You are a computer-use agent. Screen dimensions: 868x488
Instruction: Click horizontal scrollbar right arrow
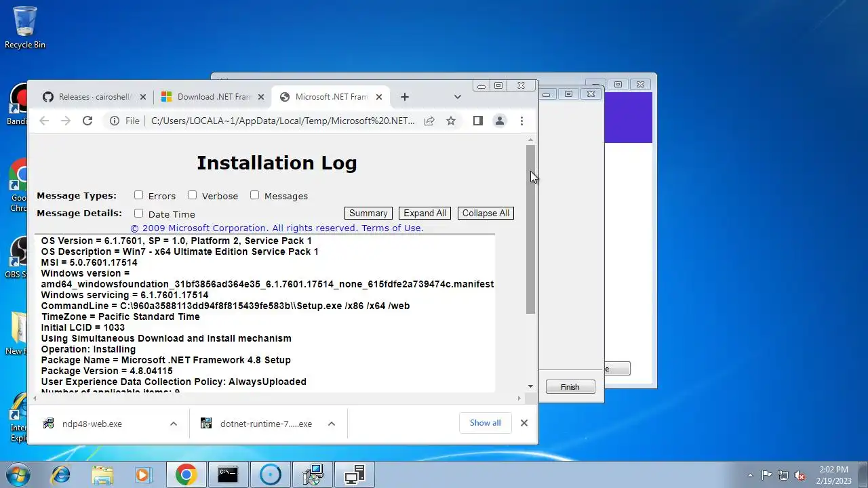click(519, 398)
